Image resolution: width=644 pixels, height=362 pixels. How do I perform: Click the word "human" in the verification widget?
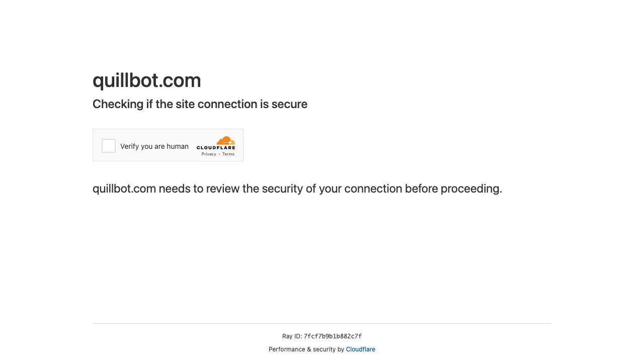click(178, 146)
